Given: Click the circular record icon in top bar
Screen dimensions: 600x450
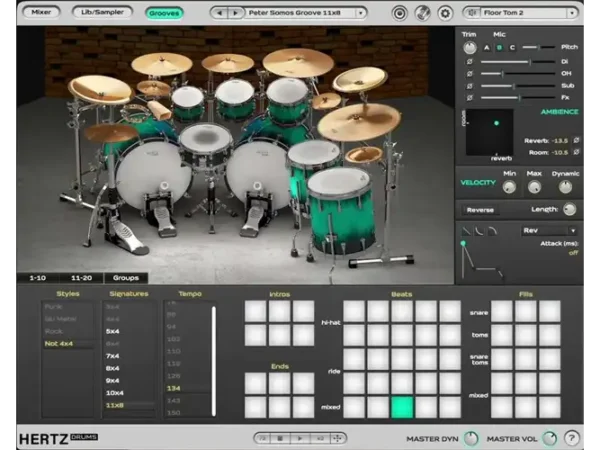Looking at the screenshot, I should pos(399,13).
